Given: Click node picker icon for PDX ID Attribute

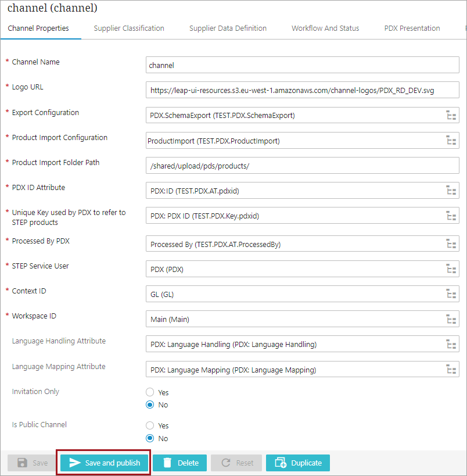Looking at the screenshot, I should [x=450, y=190].
